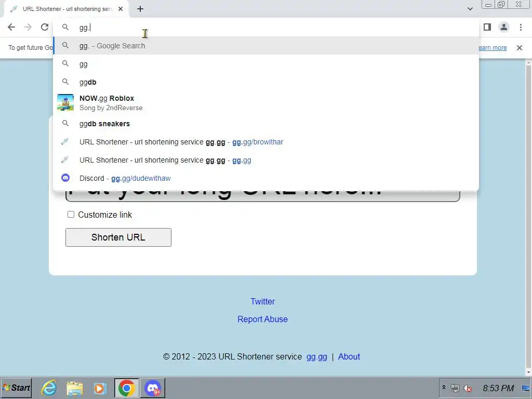Click the favicon beside the gg.gg/browithar suggestion

pyautogui.click(x=65, y=141)
